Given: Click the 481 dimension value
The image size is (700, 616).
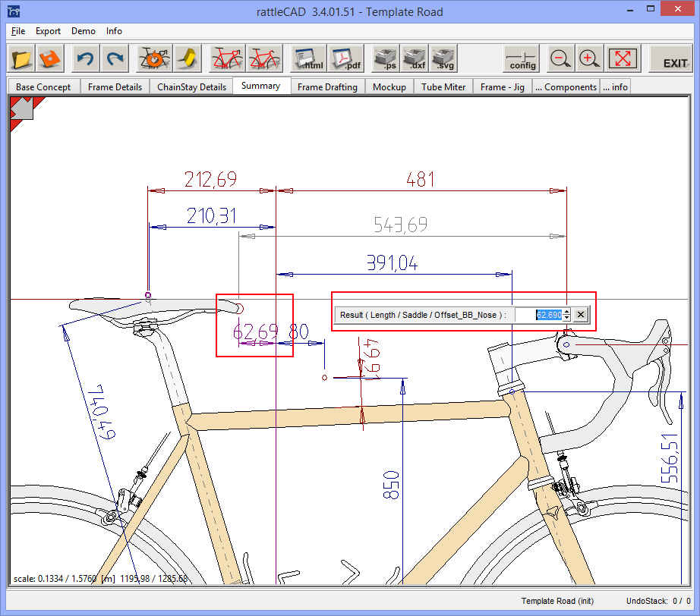Looking at the screenshot, I should click(420, 180).
